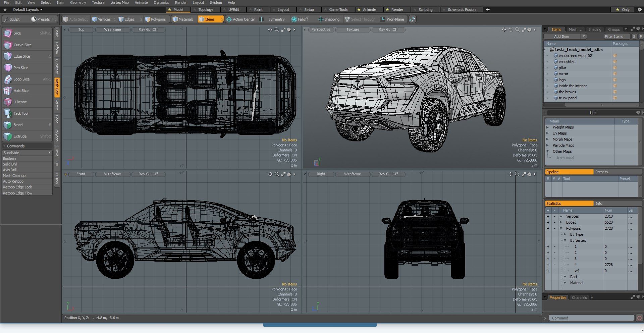The width and height of the screenshot is (644, 333).
Task: Open the Geometry menu
Action: click(78, 3)
